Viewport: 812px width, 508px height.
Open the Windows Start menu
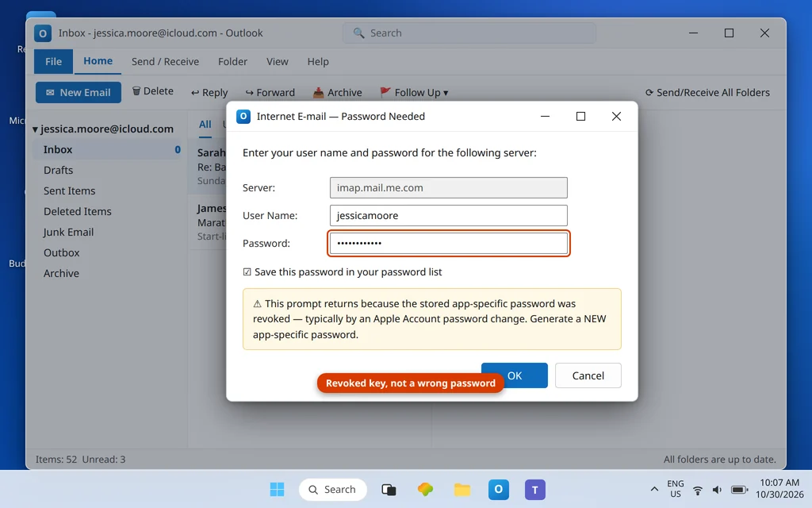277,489
